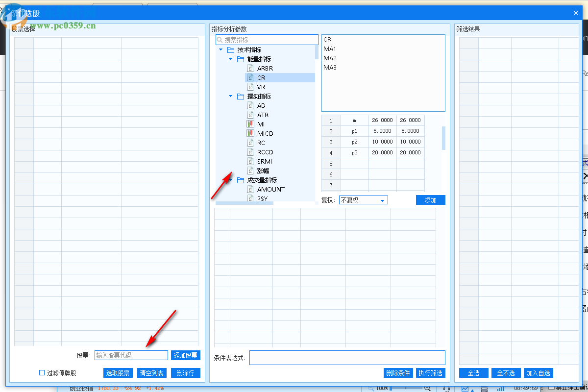The width and height of the screenshot is (588, 392).
Task: Pick the ATR indicator formula icon
Action: (250, 115)
